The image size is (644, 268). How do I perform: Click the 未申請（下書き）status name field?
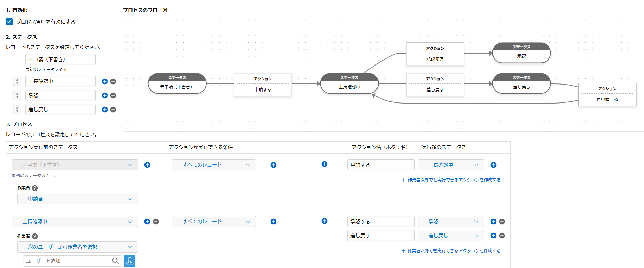pyautogui.click(x=60, y=60)
